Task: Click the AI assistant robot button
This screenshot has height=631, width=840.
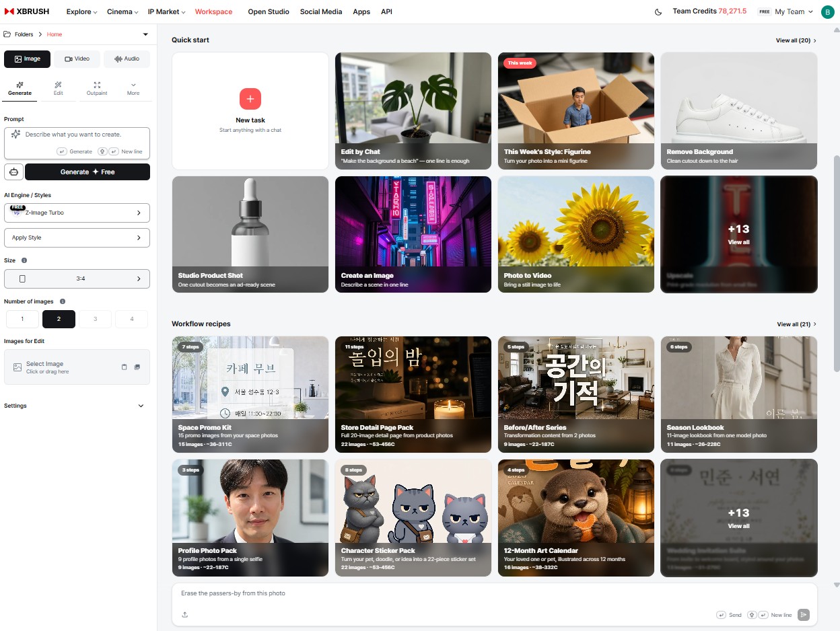Action: pos(13,172)
